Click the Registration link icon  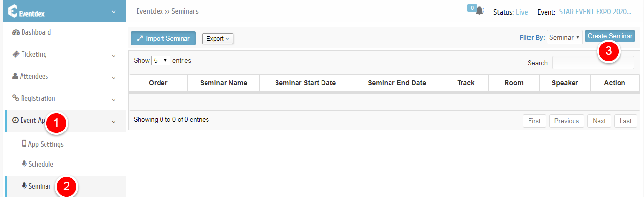(x=15, y=98)
